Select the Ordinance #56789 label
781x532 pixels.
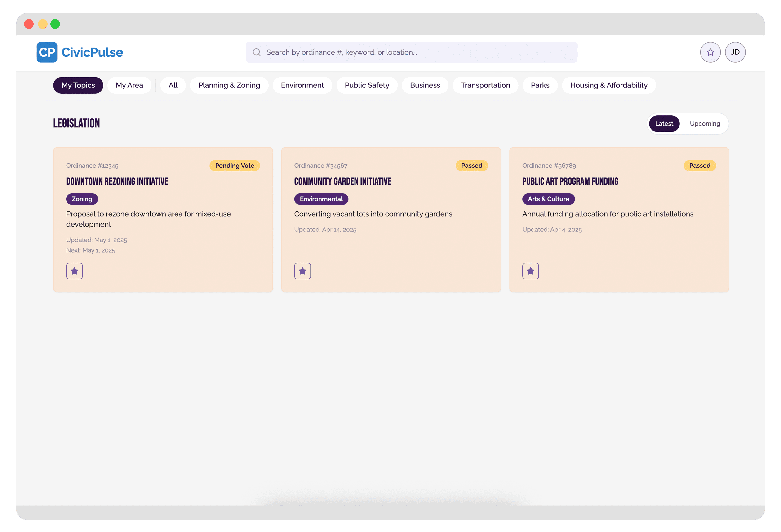coord(549,166)
